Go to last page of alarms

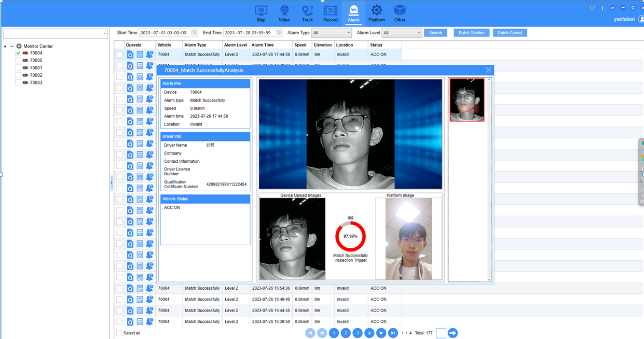pos(393,333)
